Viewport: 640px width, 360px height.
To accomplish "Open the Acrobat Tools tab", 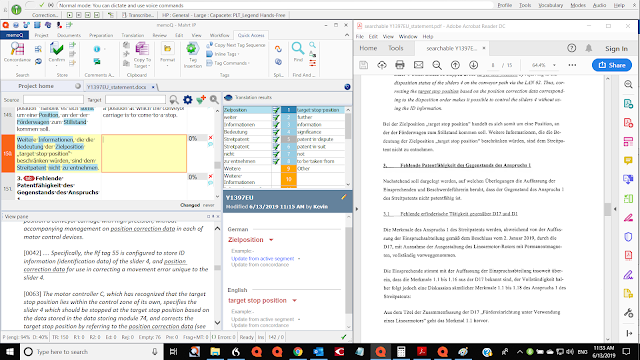I will pyautogui.click(x=396, y=48).
